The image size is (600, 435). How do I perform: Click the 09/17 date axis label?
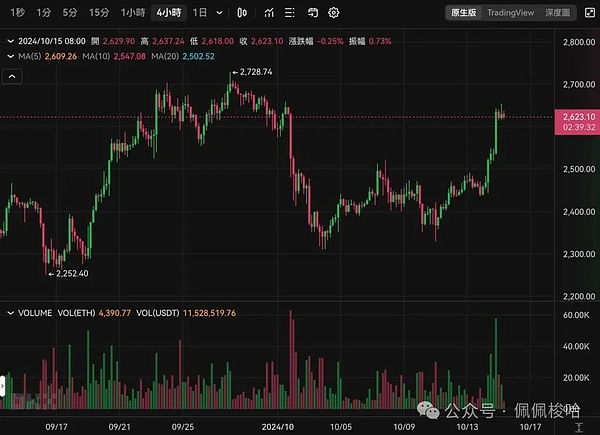pos(56,427)
